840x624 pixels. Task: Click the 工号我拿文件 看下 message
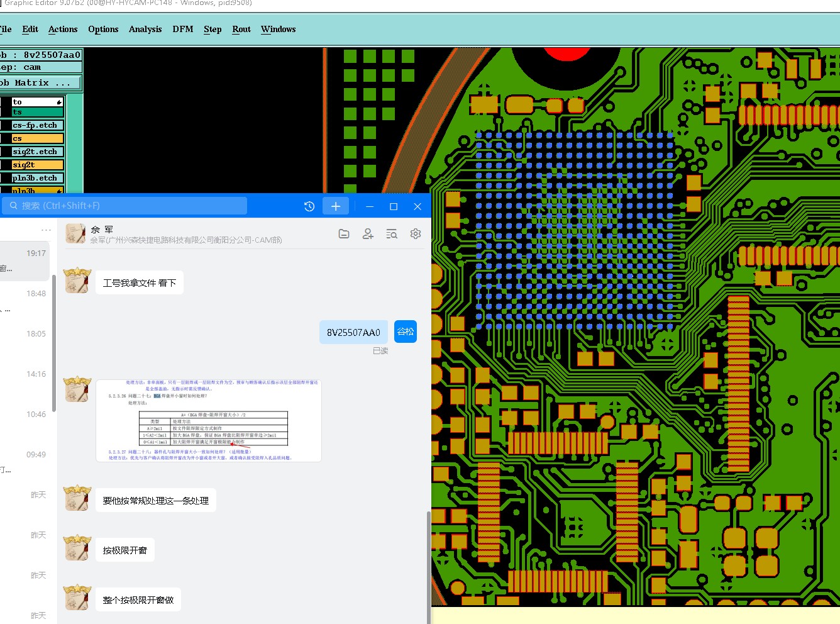click(x=139, y=283)
